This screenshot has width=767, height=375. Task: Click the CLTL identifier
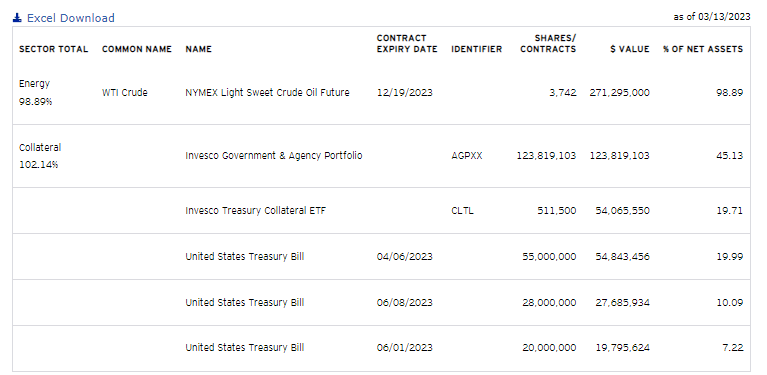click(462, 211)
